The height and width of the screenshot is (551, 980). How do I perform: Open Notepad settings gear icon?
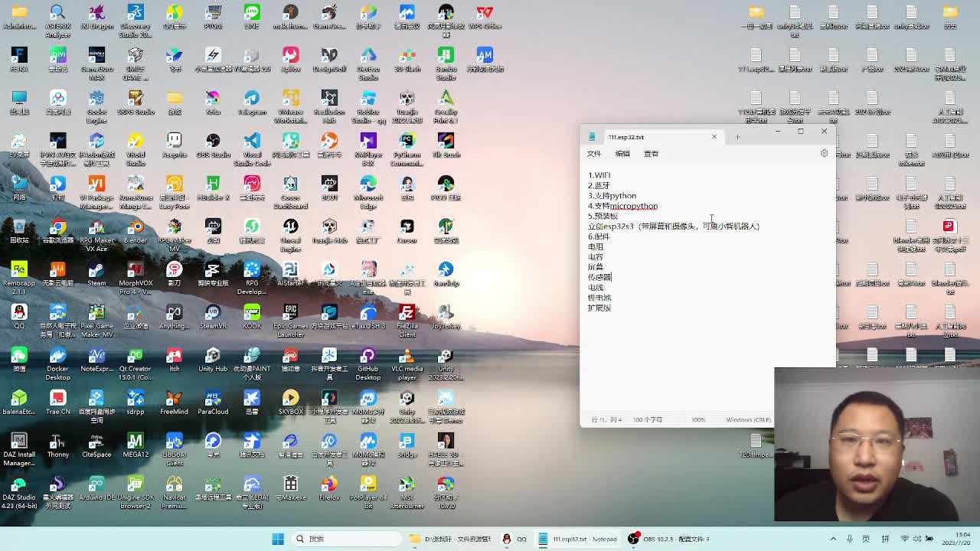[x=824, y=154]
